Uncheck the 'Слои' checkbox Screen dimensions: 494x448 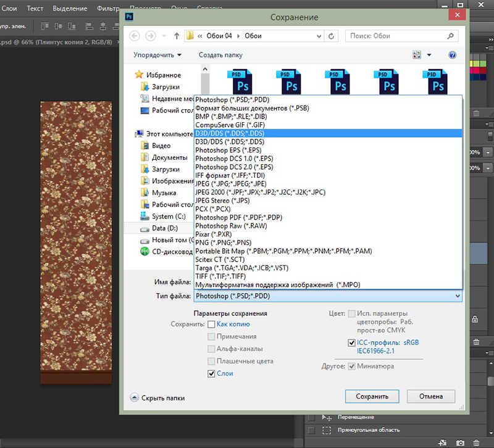pyautogui.click(x=212, y=373)
